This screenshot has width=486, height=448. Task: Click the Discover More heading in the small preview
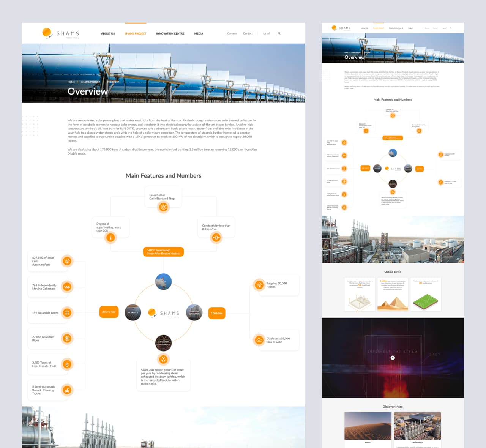[393, 407]
